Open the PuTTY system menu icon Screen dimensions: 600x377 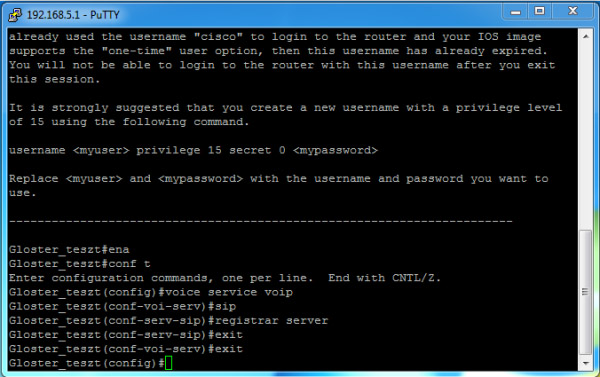[x=15, y=15]
